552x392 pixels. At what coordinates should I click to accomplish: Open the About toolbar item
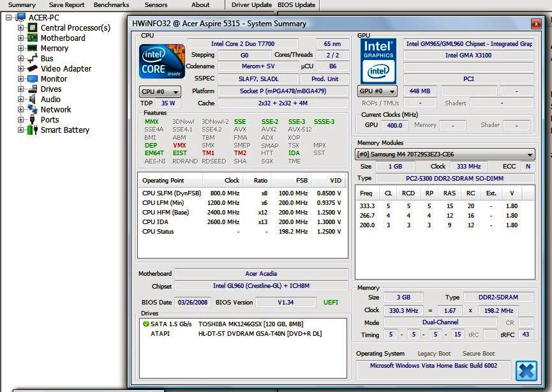[x=200, y=5]
